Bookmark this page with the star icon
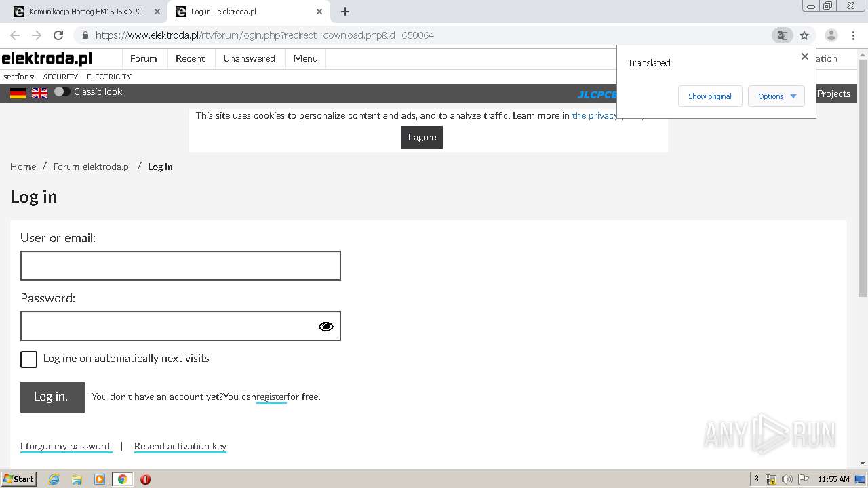Viewport: 868px width, 488px height. tap(804, 35)
